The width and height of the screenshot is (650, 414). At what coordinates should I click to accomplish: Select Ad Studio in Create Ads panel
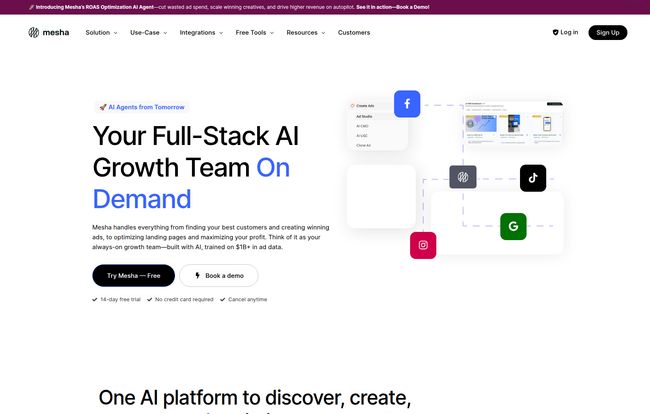pyautogui.click(x=365, y=116)
